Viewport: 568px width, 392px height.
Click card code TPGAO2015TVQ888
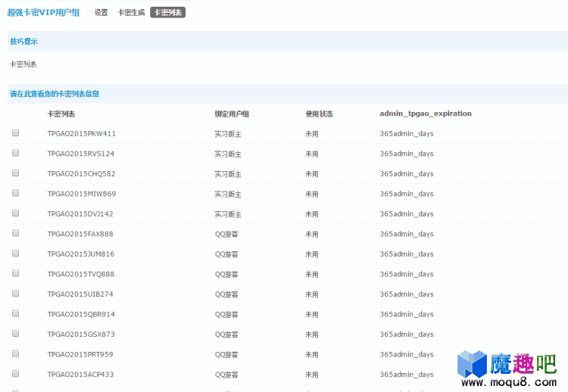coord(81,274)
